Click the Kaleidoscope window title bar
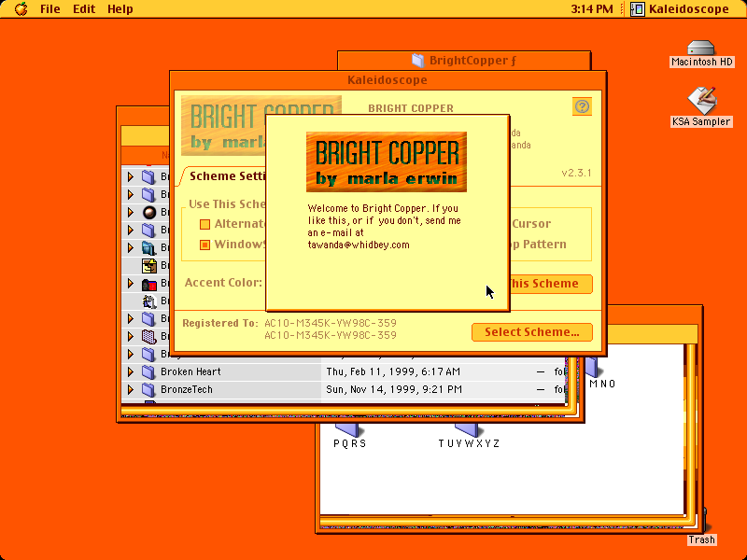 (388, 79)
